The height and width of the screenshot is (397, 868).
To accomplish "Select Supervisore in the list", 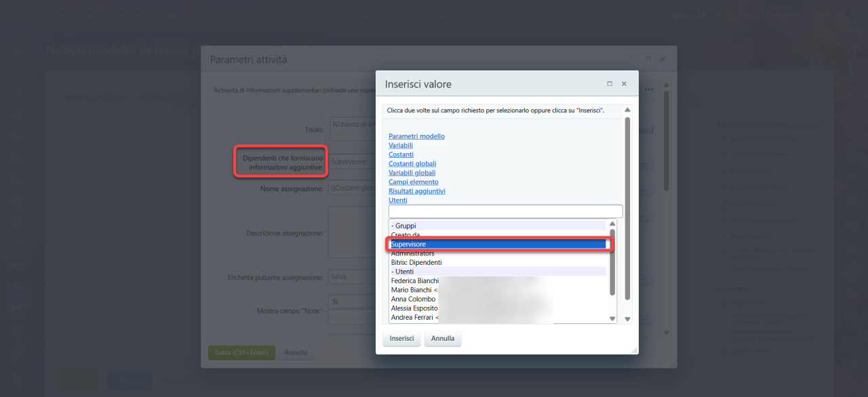I will click(498, 244).
